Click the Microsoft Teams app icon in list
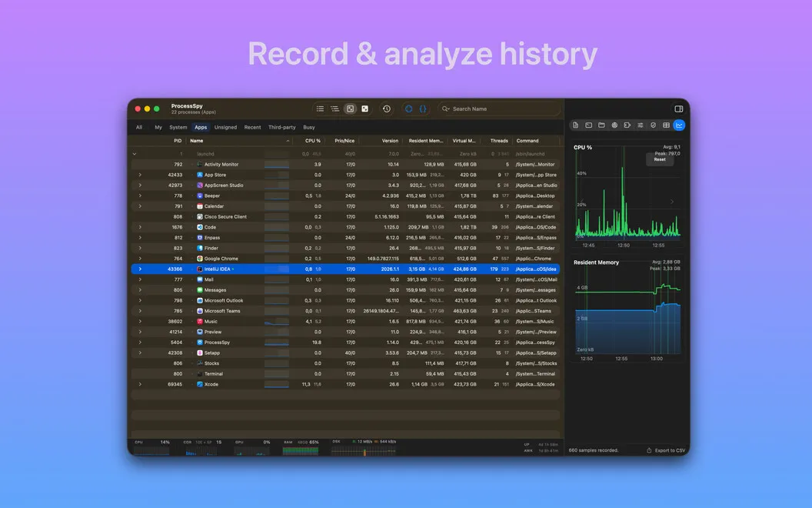 tap(200, 311)
